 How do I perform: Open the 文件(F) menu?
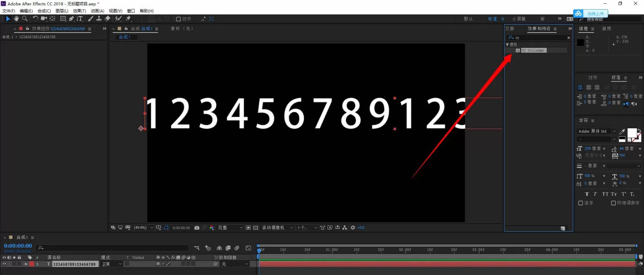click(x=8, y=11)
